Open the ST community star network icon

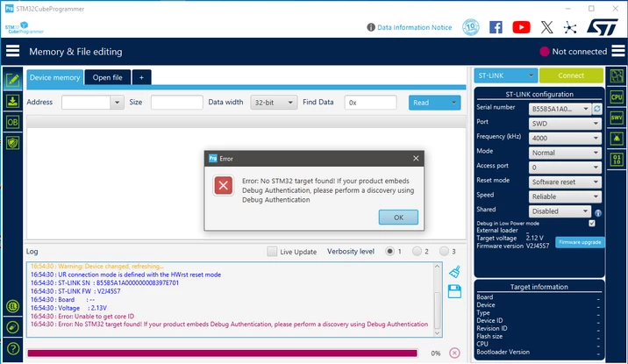pos(570,28)
